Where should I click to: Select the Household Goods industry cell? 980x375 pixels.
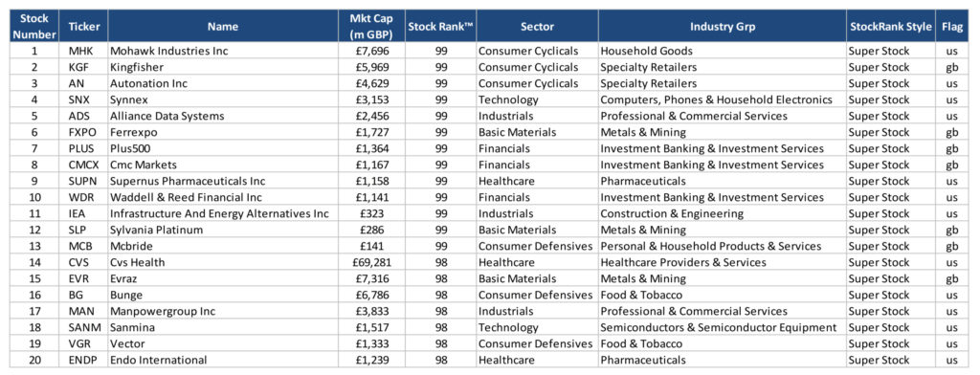pyautogui.click(x=722, y=52)
